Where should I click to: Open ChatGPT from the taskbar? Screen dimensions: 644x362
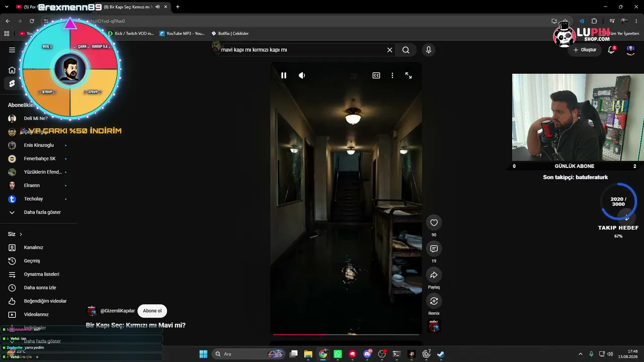click(x=426, y=354)
